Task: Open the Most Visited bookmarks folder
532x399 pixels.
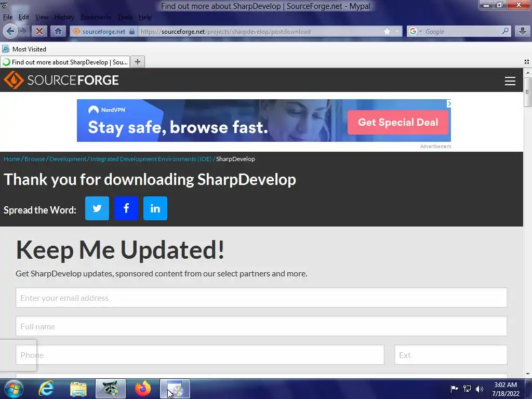Action: (x=24, y=49)
